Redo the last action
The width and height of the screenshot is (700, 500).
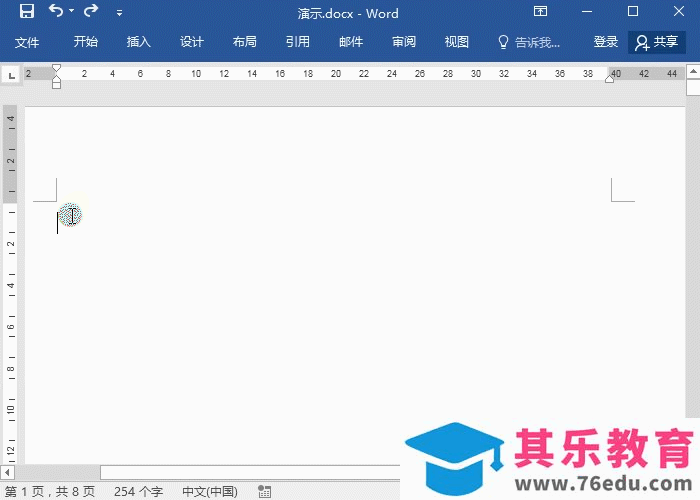(91, 10)
